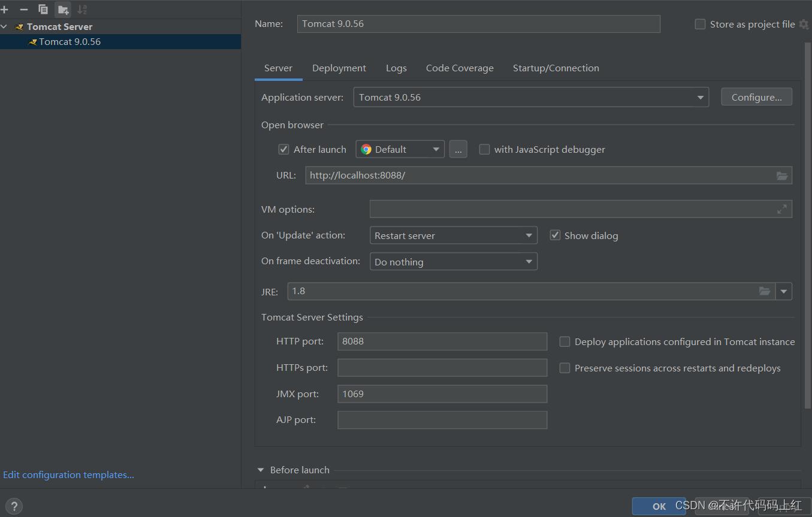
Task: Open the Application server dropdown
Action: [x=531, y=97]
